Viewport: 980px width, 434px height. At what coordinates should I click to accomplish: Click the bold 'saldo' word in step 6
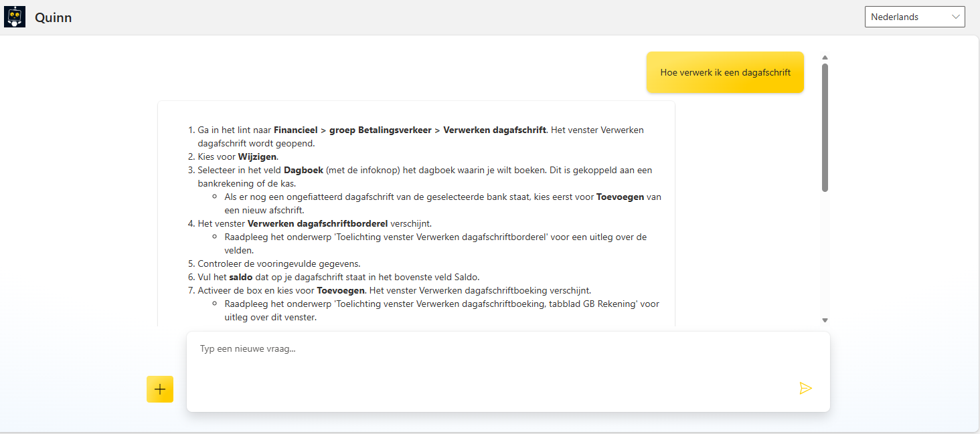point(239,277)
